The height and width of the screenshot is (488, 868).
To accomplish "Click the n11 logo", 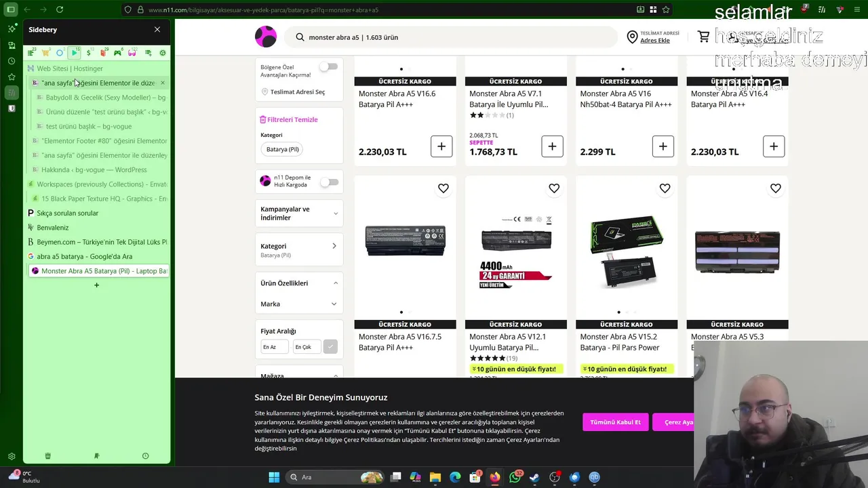I will 266,37.
